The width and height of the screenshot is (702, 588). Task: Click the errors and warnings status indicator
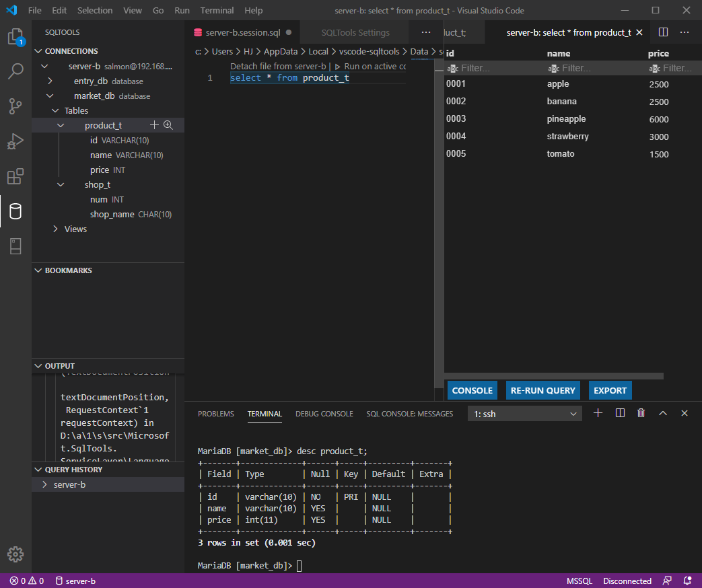27,581
